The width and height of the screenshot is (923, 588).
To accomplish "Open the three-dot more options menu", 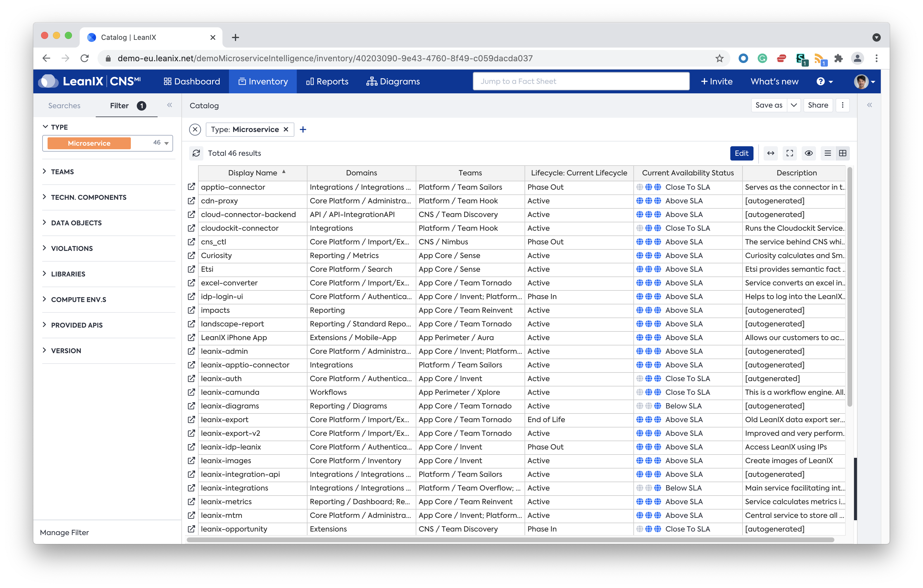I will pyautogui.click(x=842, y=105).
